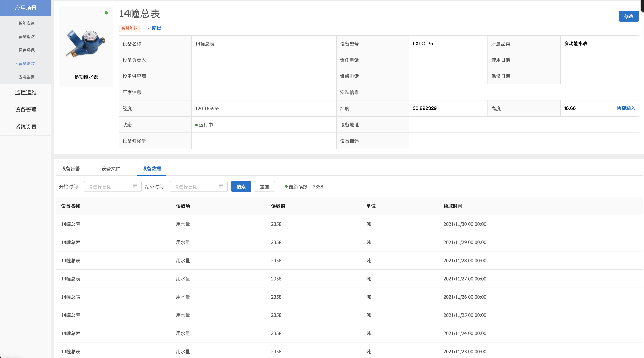Click the 设备负责人 value cell
Viewport: 644px width, 358px height.
coord(264,60)
